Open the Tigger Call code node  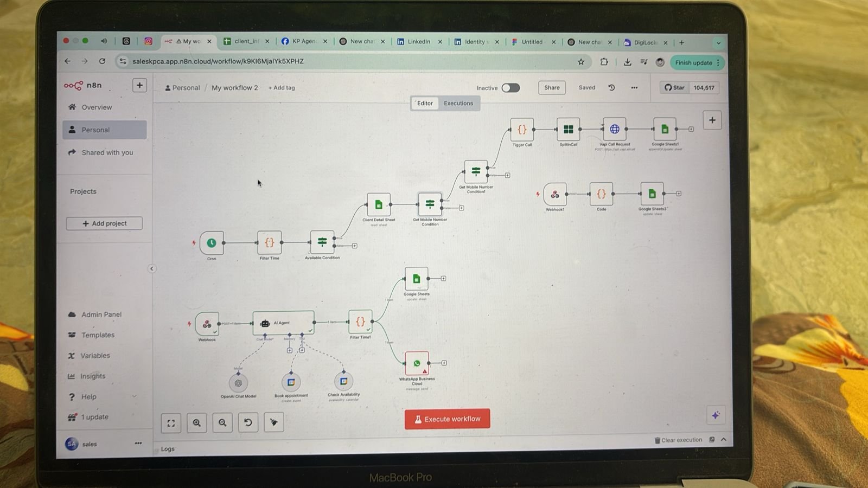[x=522, y=130]
